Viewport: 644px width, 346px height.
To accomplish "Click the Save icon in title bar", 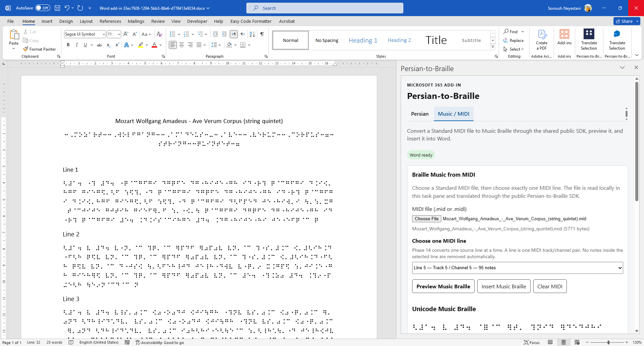I will 57,8.
